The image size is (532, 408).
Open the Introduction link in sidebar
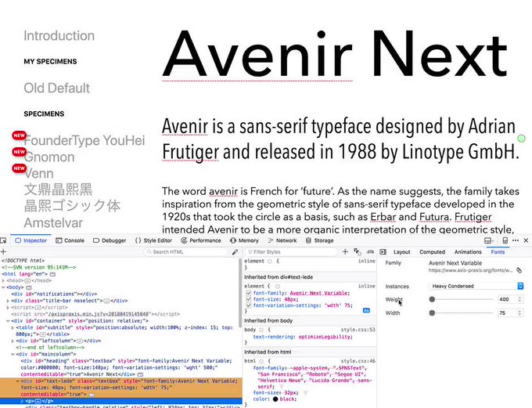[59, 36]
